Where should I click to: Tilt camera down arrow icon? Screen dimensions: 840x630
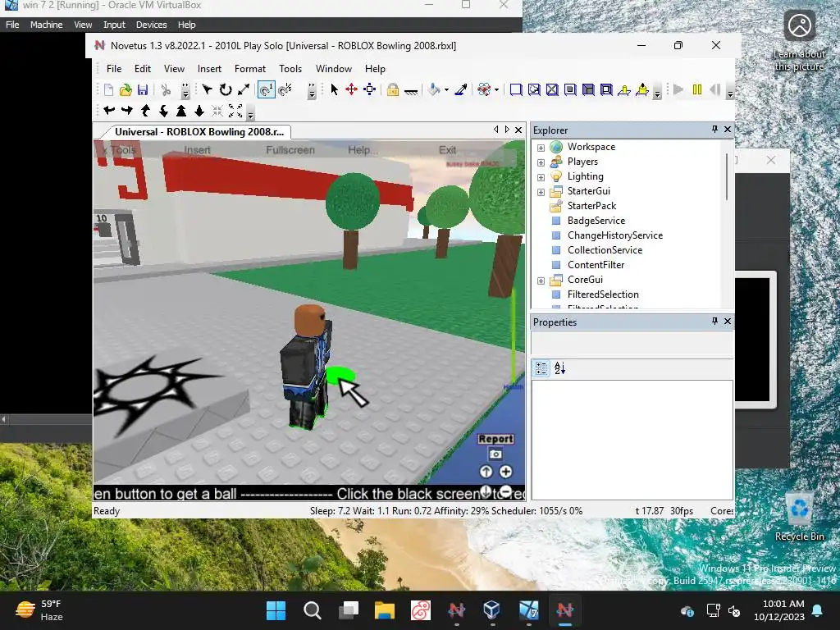163,111
